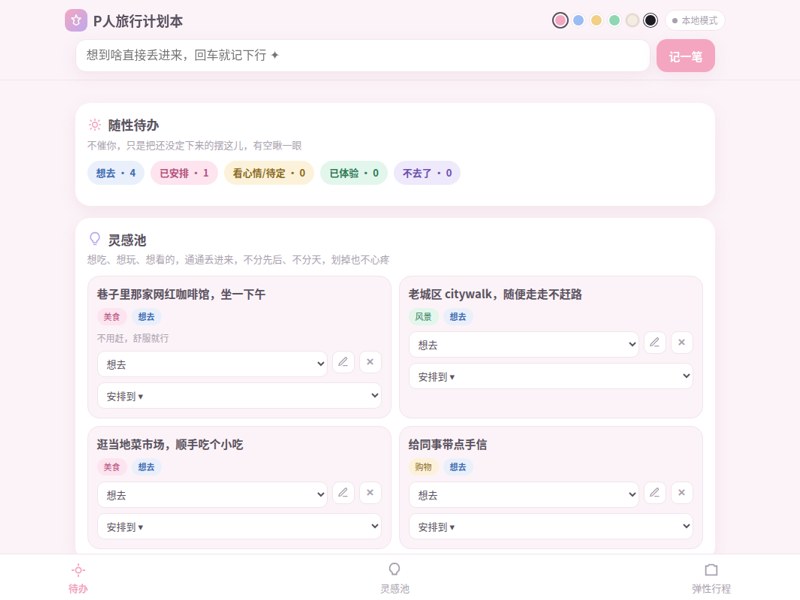Click the P人旅行计划本 title
This screenshot has width=800, height=600.
point(138,21)
